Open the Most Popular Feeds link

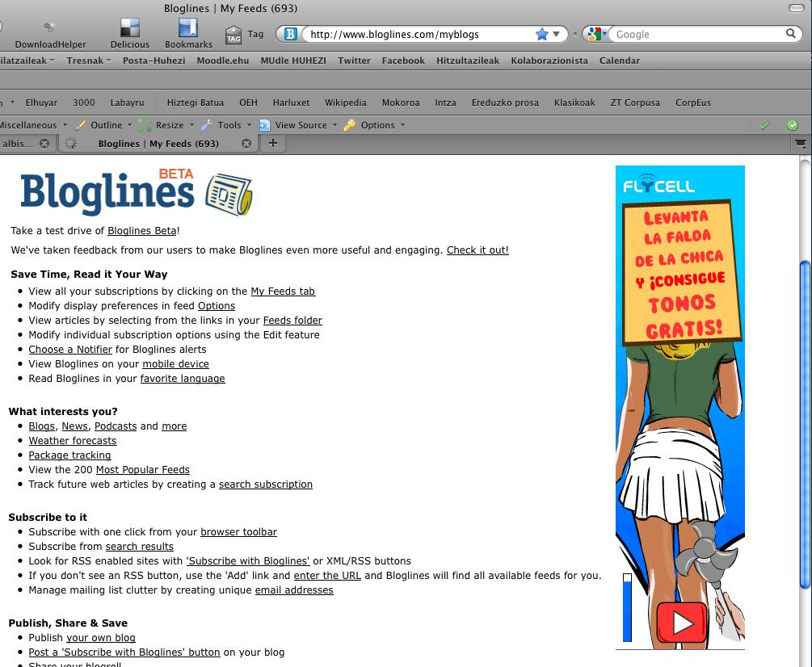pos(142,469)
